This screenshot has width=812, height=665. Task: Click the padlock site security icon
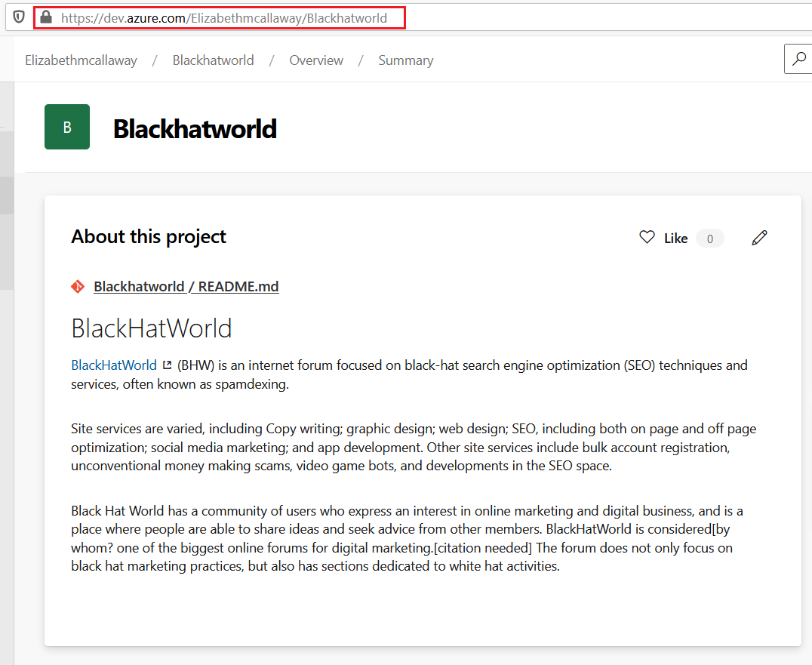click(46, 17)
